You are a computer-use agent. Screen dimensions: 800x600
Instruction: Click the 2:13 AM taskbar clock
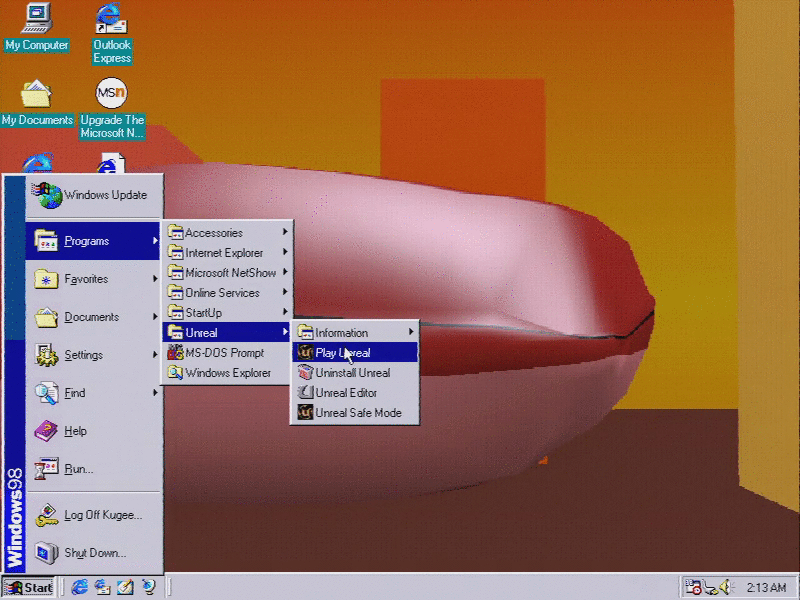tap(766, 588)
